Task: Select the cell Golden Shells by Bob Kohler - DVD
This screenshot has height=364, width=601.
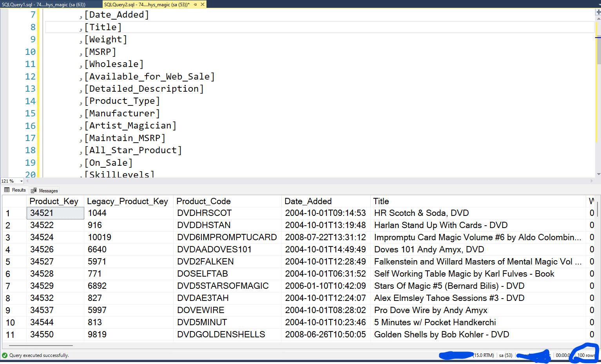Action: [x=478, y=334]
